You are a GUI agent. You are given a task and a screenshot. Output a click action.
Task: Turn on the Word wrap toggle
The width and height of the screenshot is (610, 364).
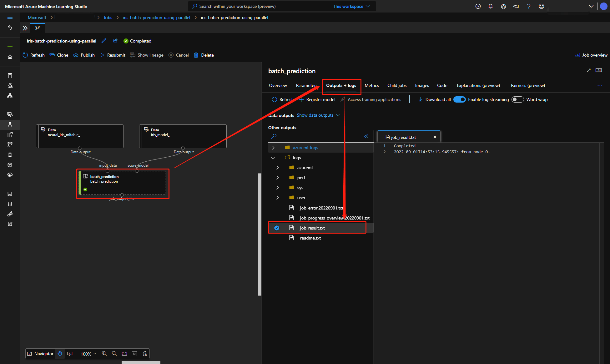tap(517, 99)
